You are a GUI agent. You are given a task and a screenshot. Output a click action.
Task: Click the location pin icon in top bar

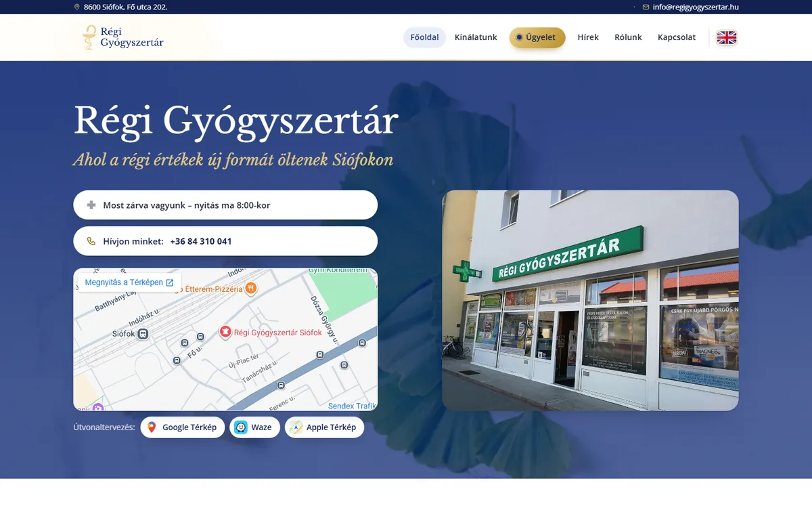(77, 7)
